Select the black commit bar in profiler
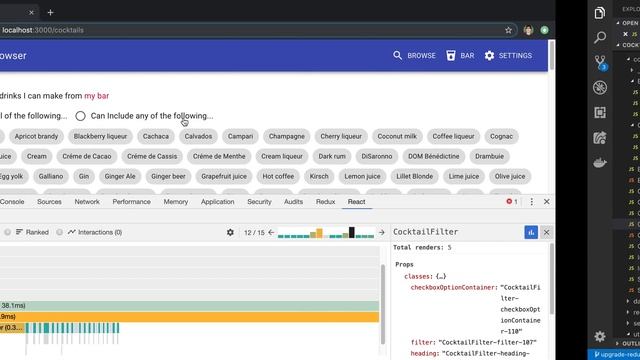 click(351, 233)
